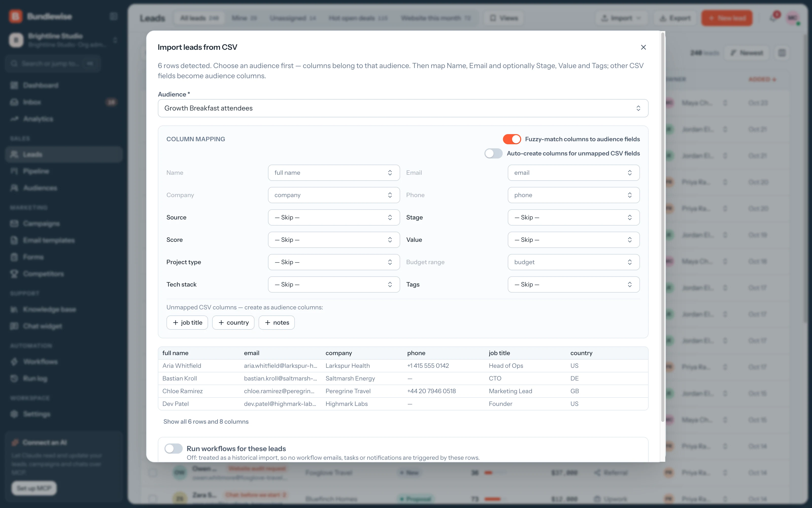This screenshot has height=508, width=812.
Task: Open Dashboard in the sidebar
Action: click(x=64, y=85)
